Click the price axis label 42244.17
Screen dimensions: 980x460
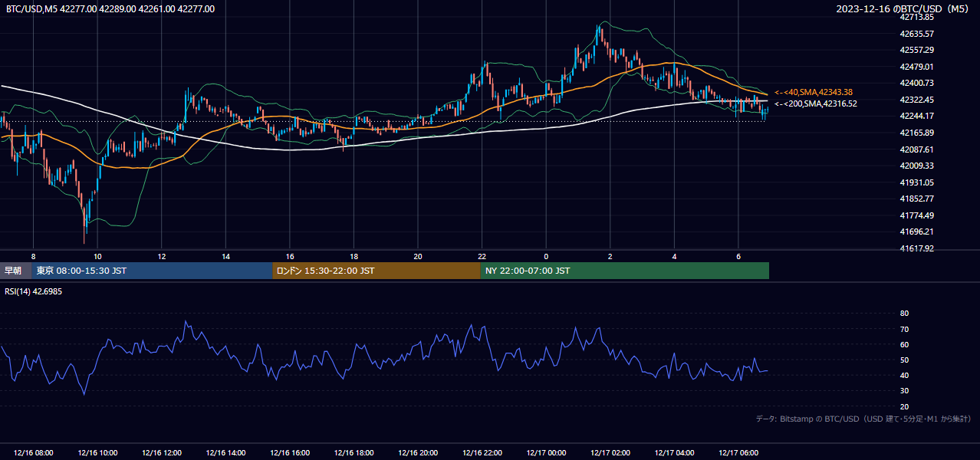pos(916,116)
